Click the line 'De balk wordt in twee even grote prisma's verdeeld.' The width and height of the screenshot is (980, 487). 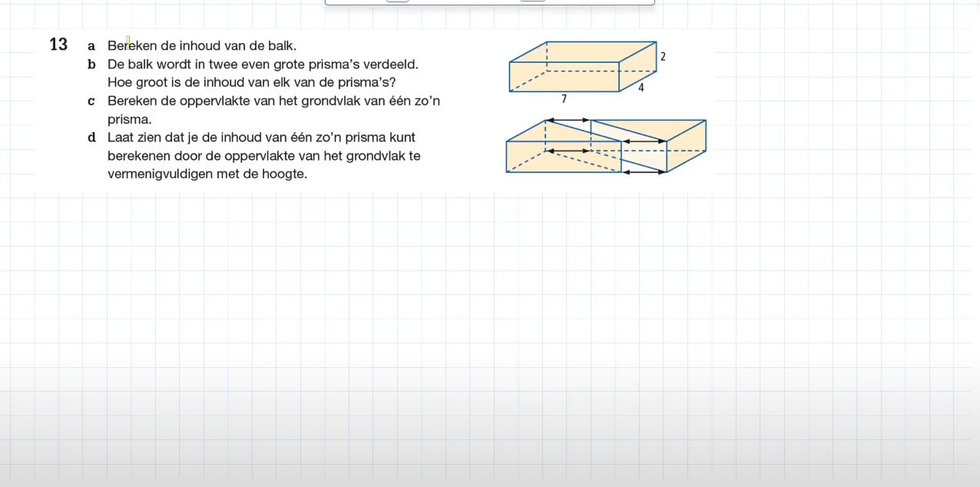[x=263, y=65]
